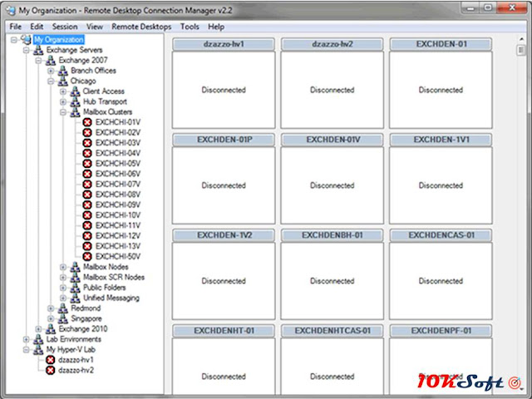Select the dzazzo-hv2 thumbnail pane
Screen dimensions: 532x399
click(332, 90)
